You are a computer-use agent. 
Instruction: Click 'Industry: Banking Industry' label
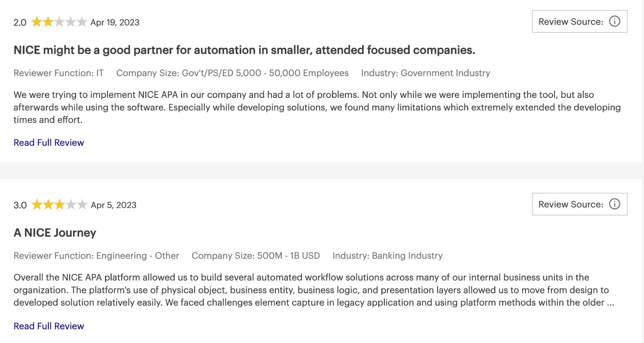point(387,256)
